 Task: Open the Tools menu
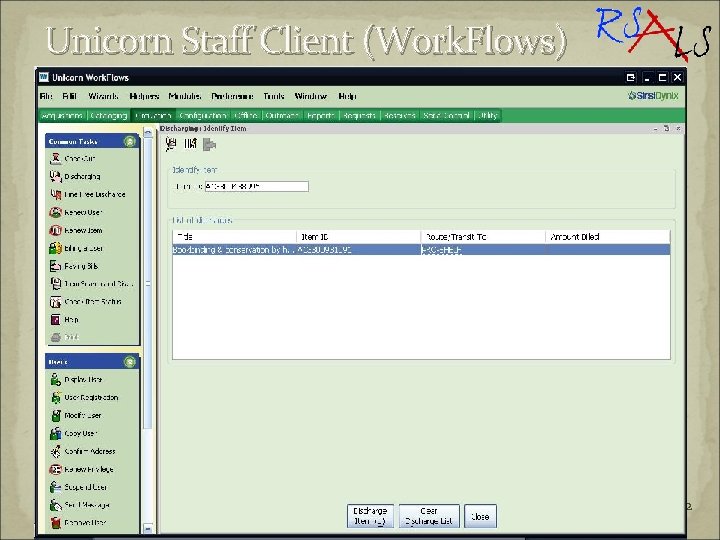[x=274, y=96]
